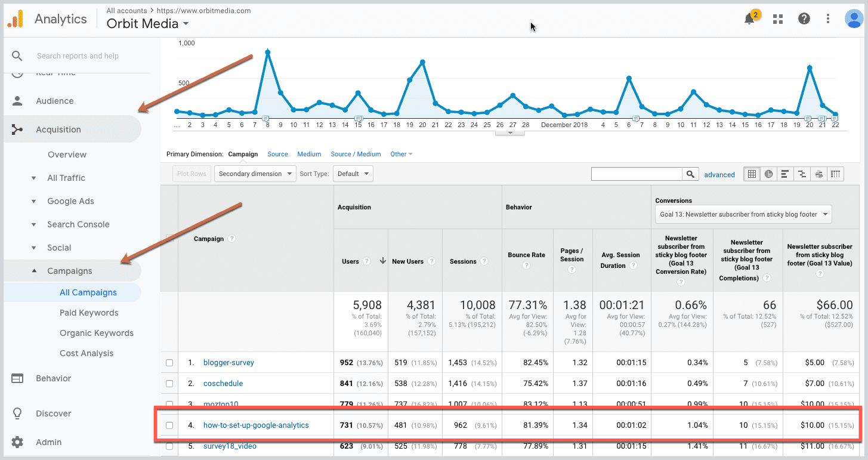
Task: Expand the All Traffic section
Action: [x=34, y=178]
